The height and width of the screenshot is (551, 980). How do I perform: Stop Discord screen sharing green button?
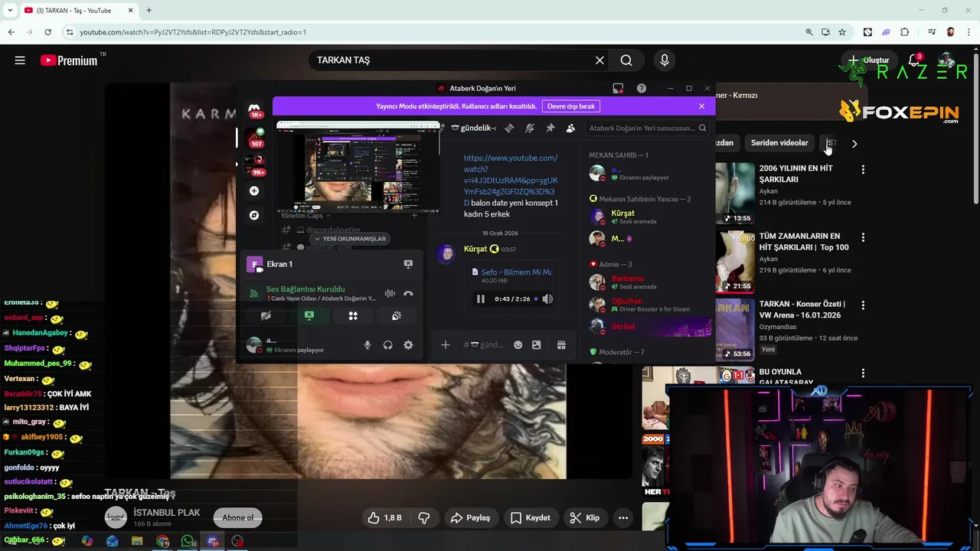click(309, 315)
